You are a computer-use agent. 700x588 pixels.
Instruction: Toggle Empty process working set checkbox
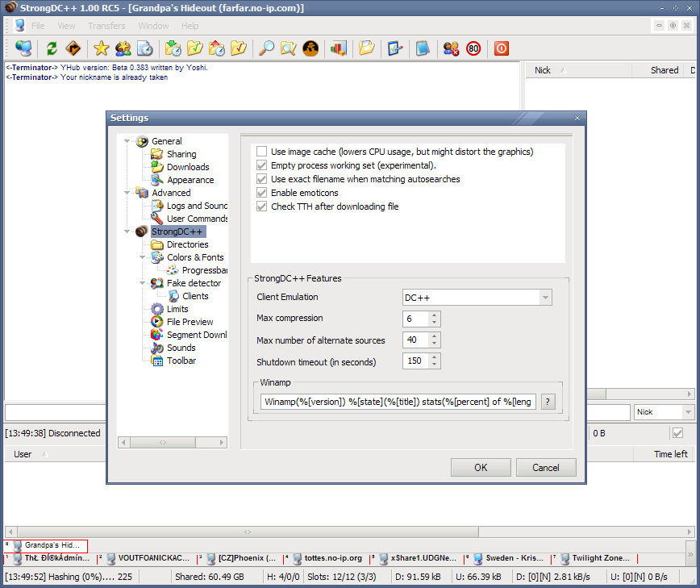pos(261,165)
